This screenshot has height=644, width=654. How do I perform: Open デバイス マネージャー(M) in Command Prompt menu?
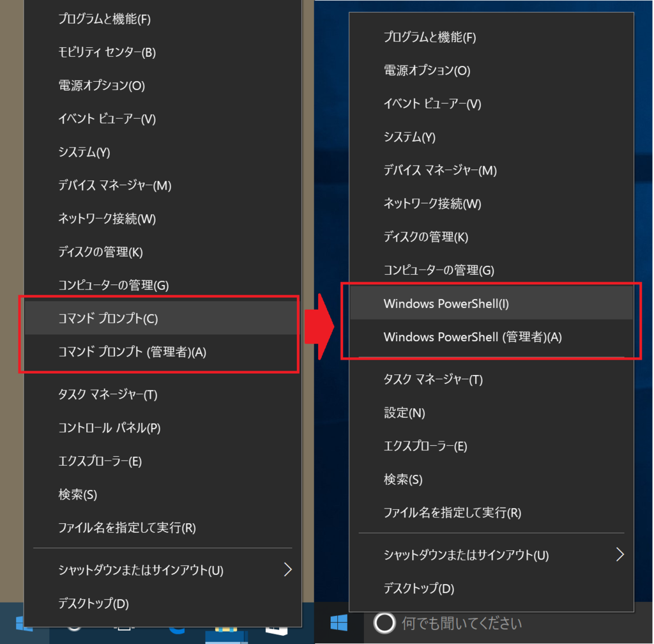163,185
